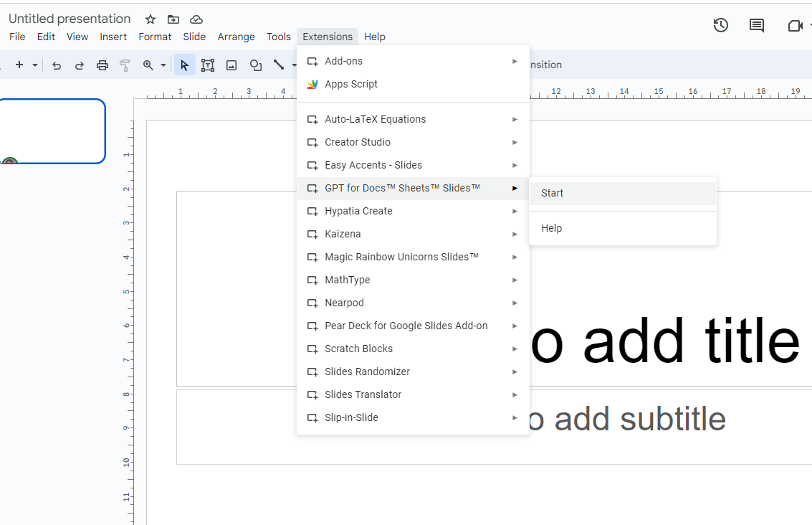812x525 pixels.
Task: Redo the last action
Action: tap(80, 65)
